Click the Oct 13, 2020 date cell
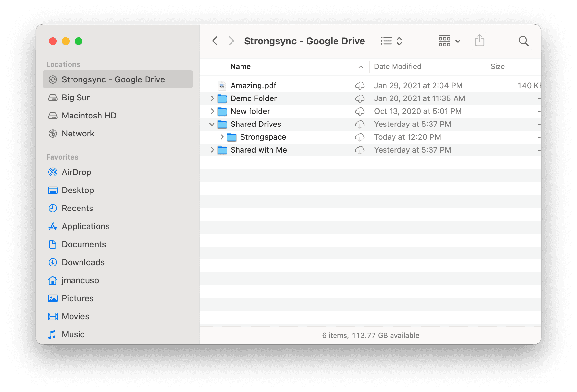 [x=418, y=111]
